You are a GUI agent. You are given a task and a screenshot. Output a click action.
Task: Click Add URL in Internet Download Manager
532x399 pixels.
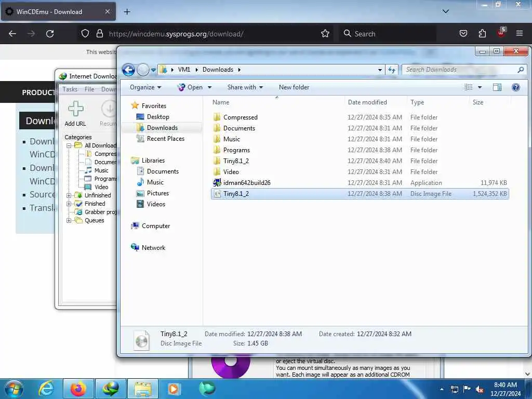75,114
